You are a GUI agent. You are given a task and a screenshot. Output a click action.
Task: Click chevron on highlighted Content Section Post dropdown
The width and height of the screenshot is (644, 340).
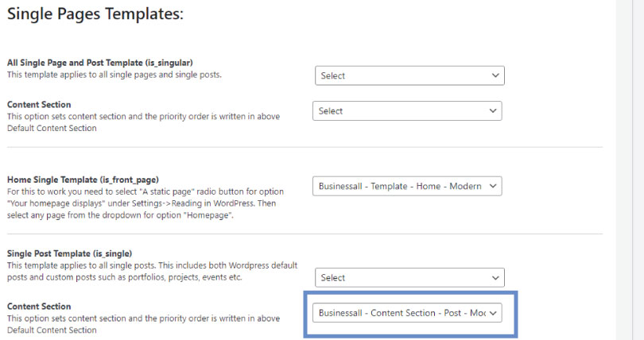click(493, 313)
